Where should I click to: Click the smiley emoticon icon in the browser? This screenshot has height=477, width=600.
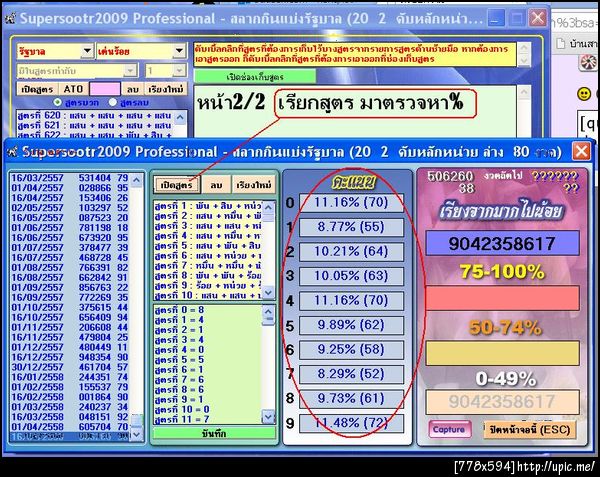point(584,94)
